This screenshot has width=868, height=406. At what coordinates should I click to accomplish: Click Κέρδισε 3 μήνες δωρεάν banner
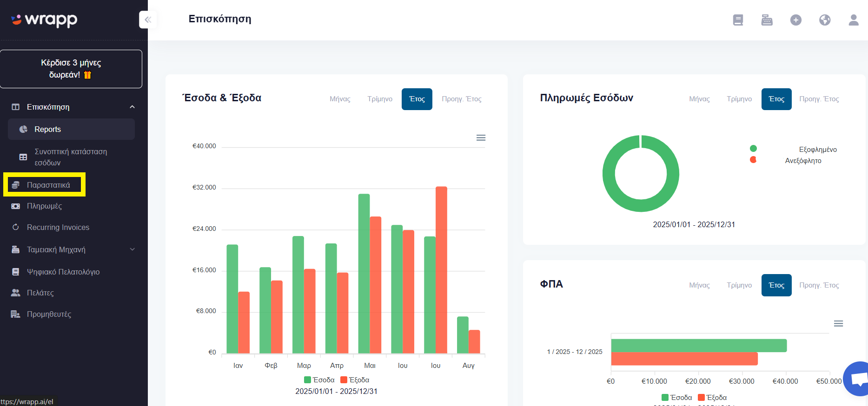[x=71, y=69]
